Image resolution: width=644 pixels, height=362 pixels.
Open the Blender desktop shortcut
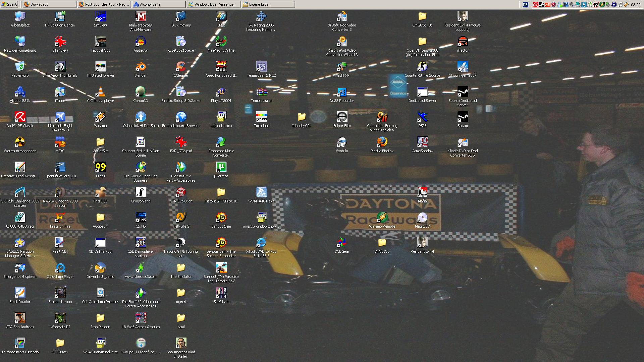click(x=141, y=67)
